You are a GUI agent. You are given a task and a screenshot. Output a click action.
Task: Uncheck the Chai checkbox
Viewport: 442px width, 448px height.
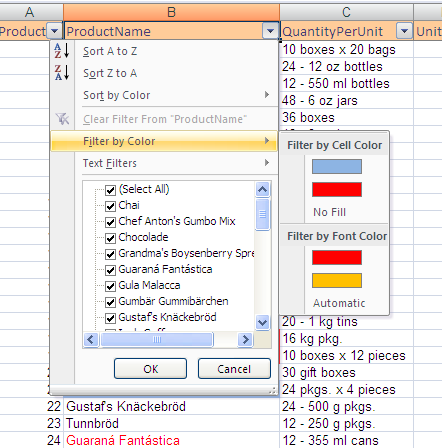click(x=110, y=206)
